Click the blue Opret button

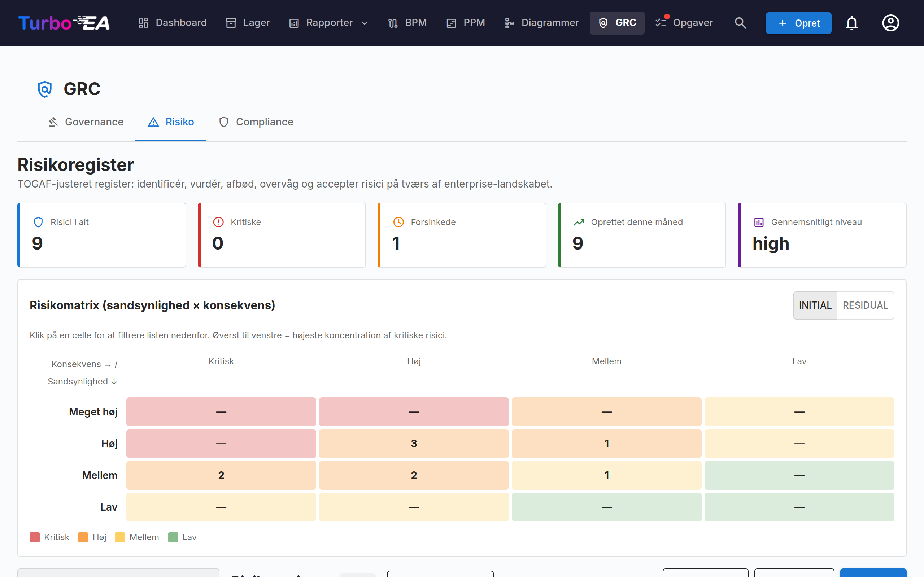798,23
